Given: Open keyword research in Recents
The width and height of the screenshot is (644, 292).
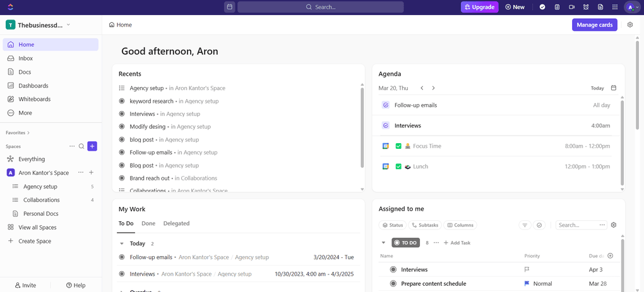Looking at the screenshot, I should tap(151, 101).
